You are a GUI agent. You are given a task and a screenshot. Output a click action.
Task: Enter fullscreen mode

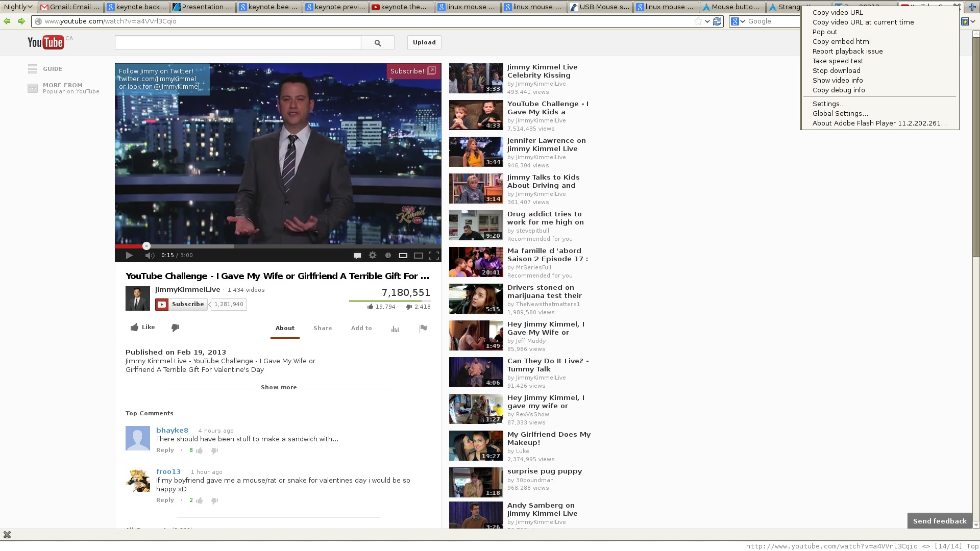tap(434, 256)
